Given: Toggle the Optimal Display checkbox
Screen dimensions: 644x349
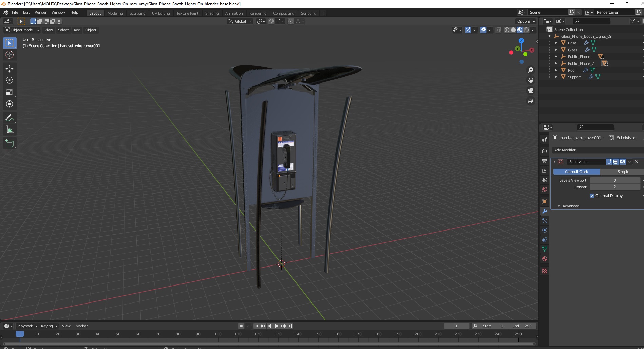Looking at the screenshot, I should point(592,196).
